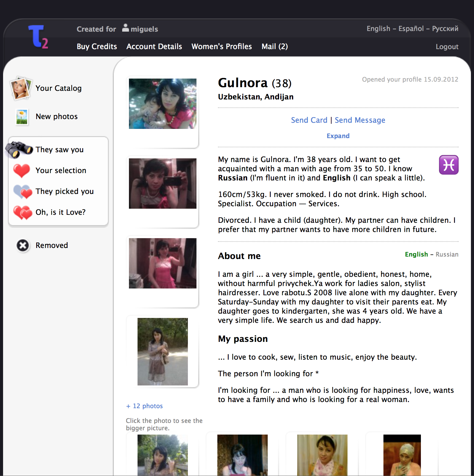Click the They picked you hearts icon
This screenshot has width=474, height=476.
click(x=23, y=192)
